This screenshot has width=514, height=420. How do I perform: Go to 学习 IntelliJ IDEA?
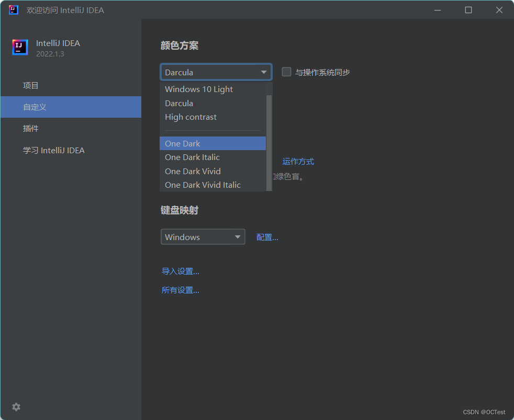click(x=71, y=151)
